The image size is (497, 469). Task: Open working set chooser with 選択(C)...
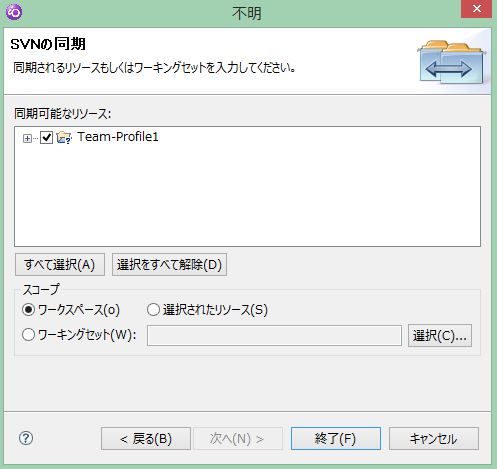tap(440, 336)
